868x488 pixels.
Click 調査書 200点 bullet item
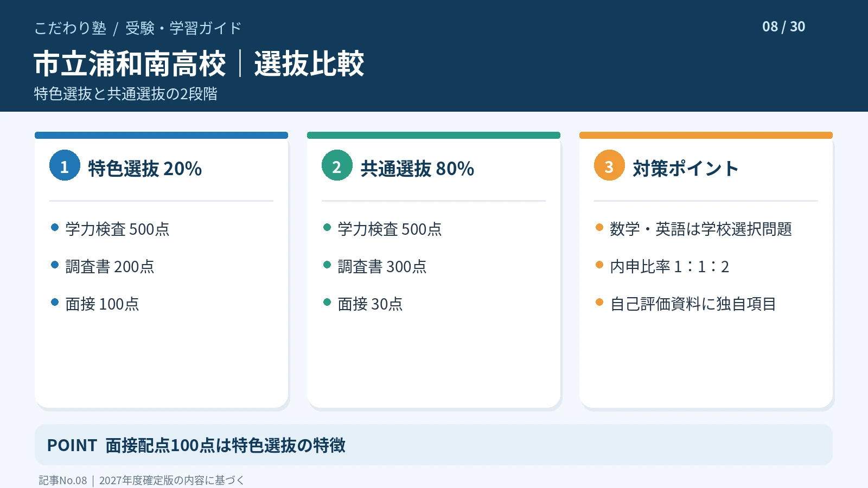click(x=110, y=266)
